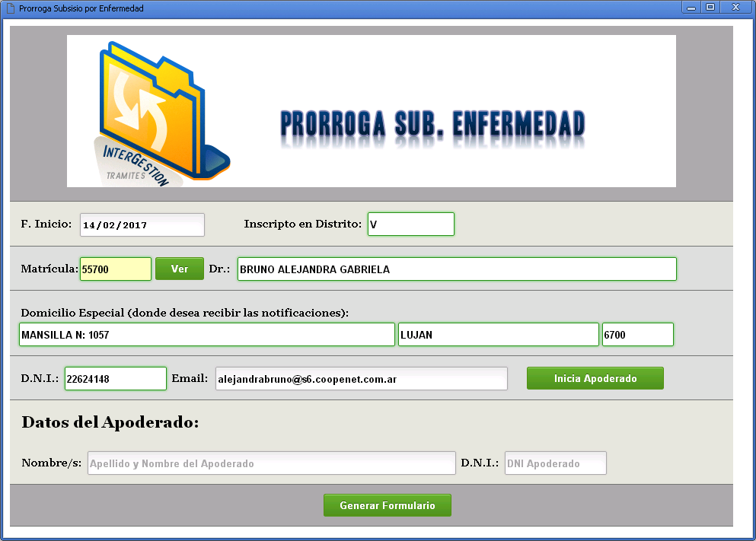Viewport: 756px width, 541px height.
Task: Click the city field showing LUJAN
Action: (499, 334)
